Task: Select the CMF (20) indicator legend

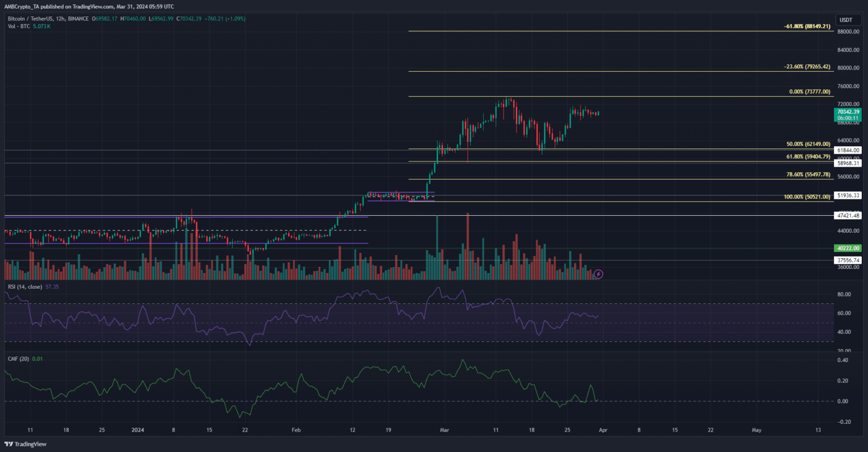Action: (25, 358)
